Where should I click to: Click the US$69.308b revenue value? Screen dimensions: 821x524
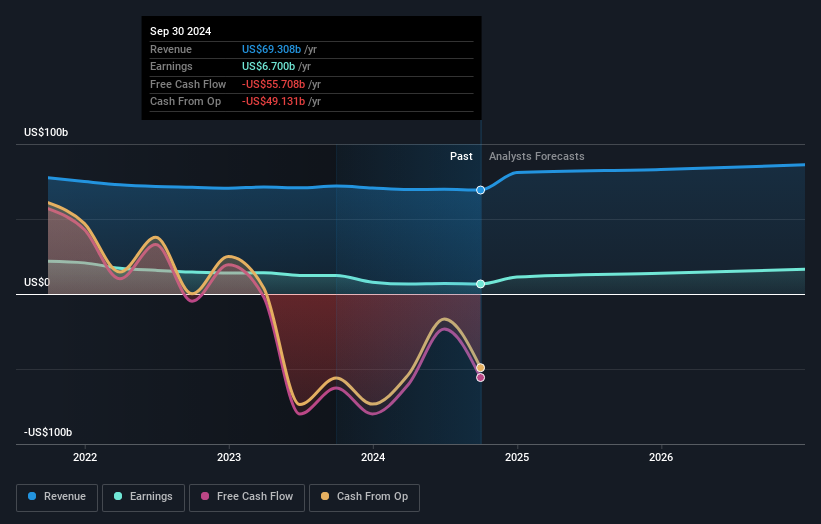[271, 49]
